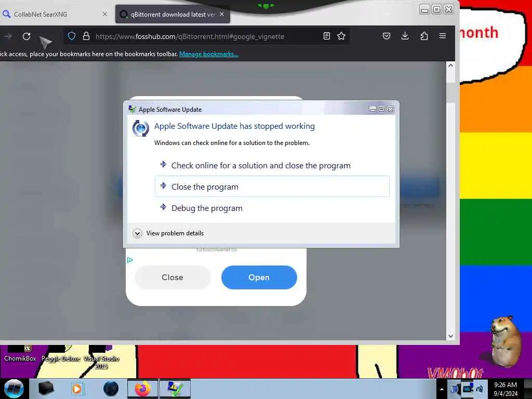Viewport: 532px width, 399px height.
Task: Maximize the Firefox browser window
Action: (436, 9)
